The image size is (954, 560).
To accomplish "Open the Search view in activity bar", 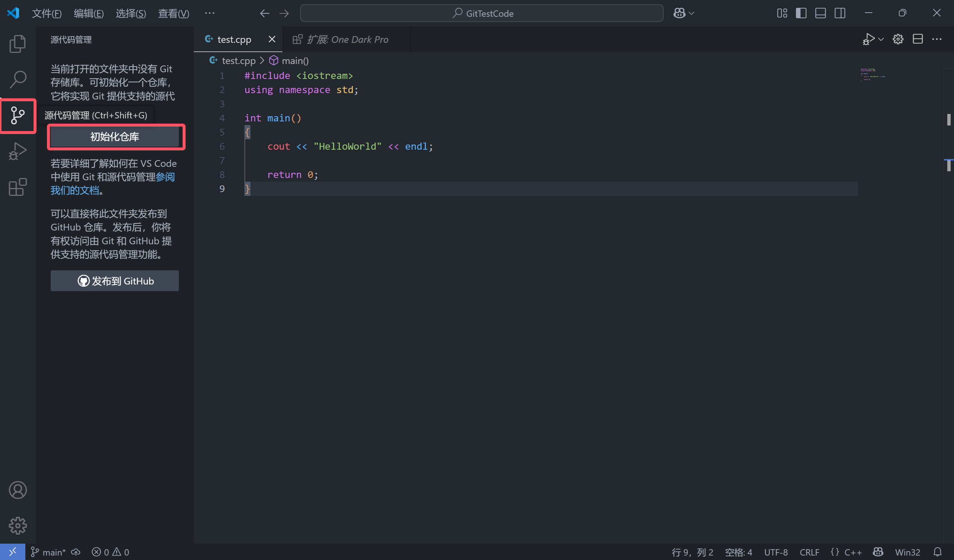I will tap(18, 79).
